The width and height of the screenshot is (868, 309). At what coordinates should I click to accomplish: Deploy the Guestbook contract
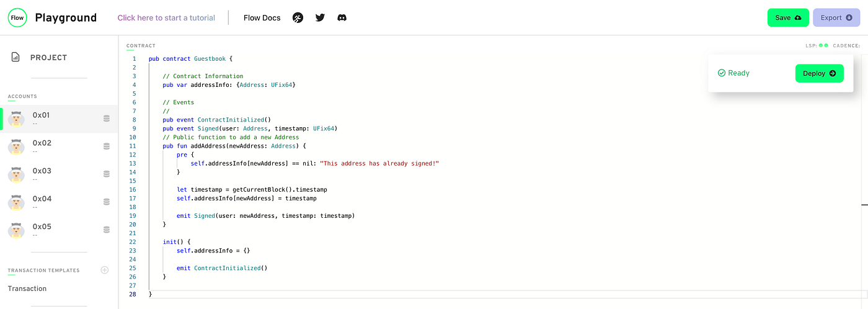click(x=819, y=73)
